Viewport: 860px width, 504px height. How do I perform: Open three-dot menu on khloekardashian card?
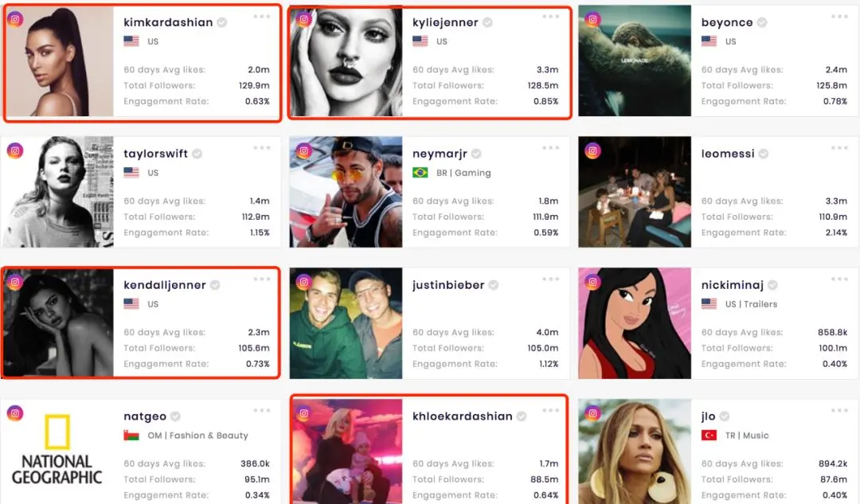pyautogui.click(x=551, y=410)
